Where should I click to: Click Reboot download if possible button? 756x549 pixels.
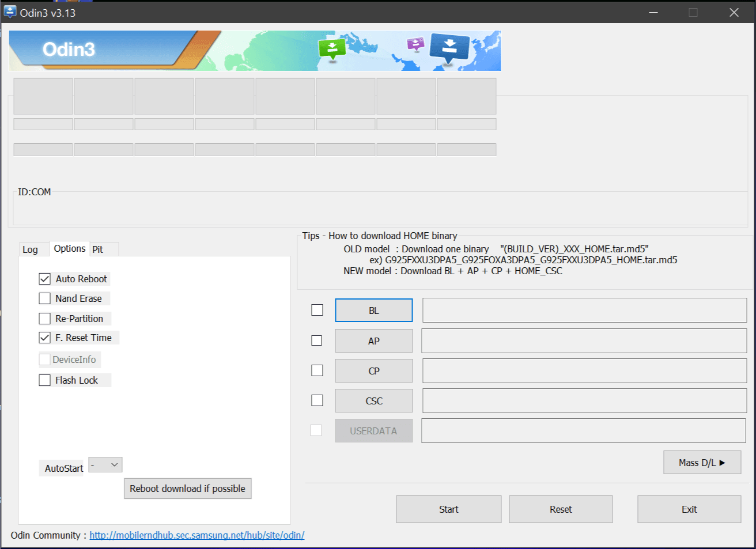187,489
